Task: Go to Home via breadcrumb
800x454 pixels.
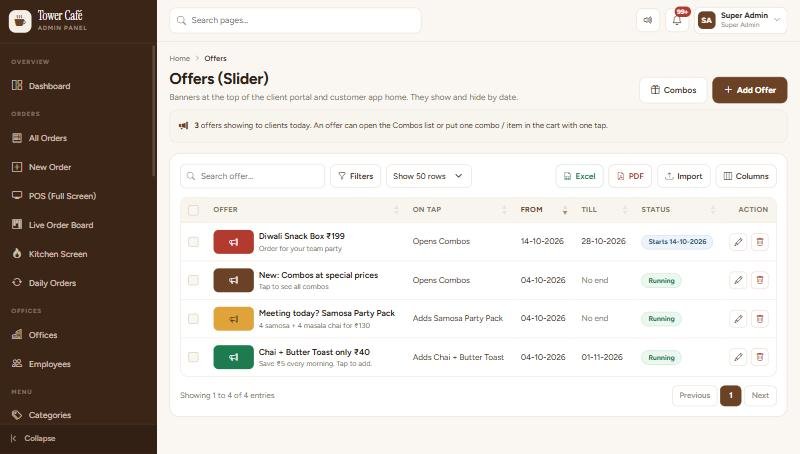Action: (180, 59)
